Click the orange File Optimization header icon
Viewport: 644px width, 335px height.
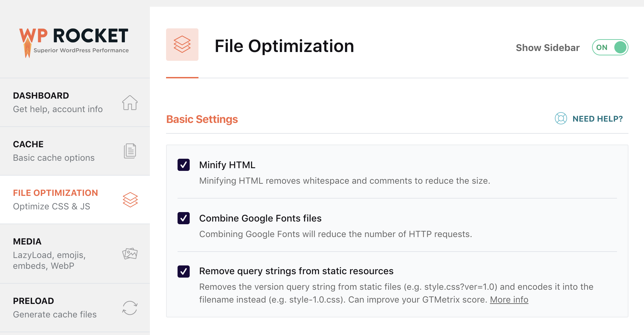click(182, 44)
